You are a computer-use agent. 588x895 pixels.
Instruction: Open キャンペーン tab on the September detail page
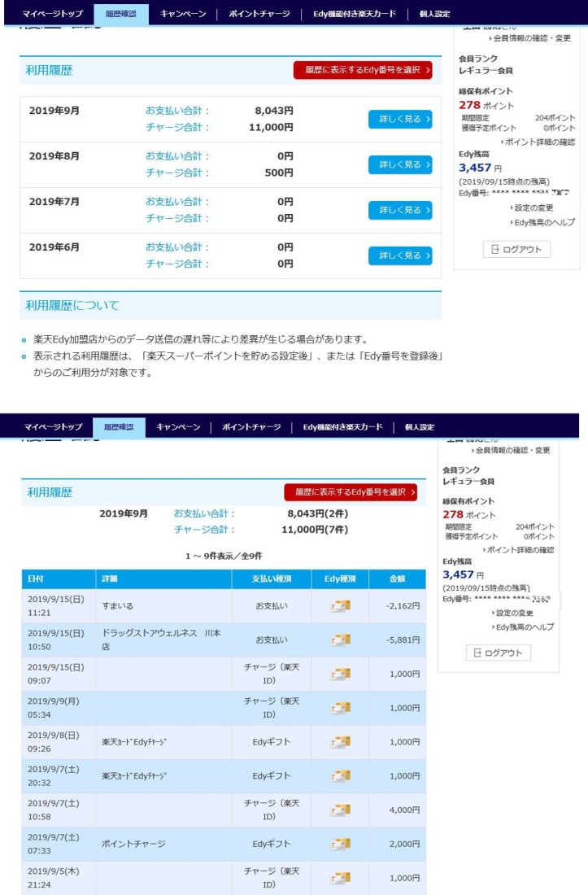(x=178, y=427)
